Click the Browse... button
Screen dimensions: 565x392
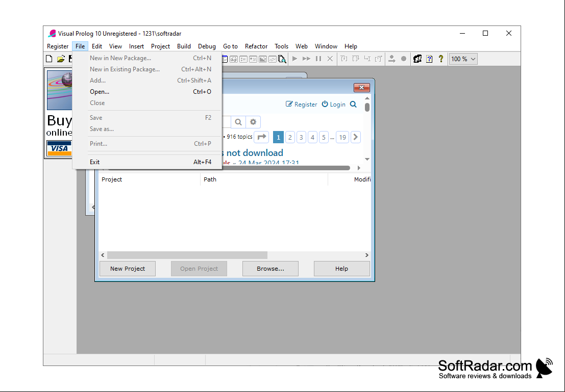[270, 269]
